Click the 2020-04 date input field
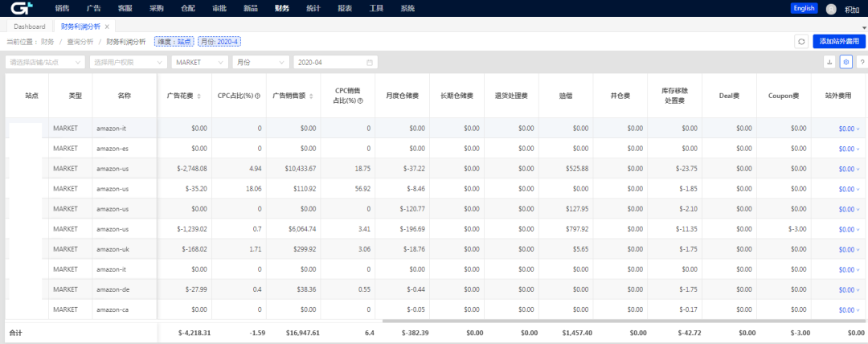 tap(335, 63)
